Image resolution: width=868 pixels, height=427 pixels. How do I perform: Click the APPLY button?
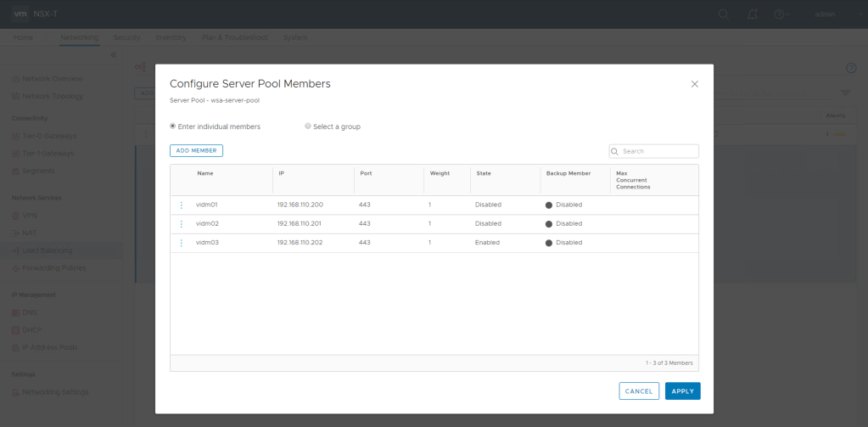(682, 391)
